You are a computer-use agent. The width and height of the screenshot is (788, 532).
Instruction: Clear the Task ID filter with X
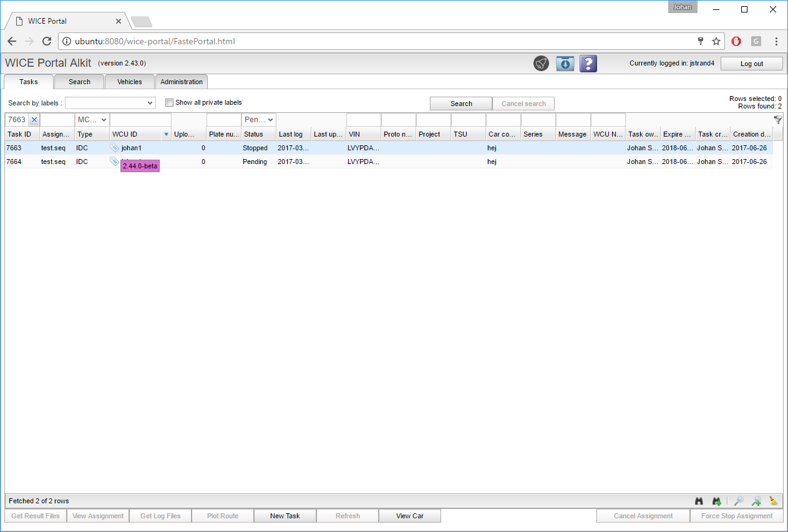click(34, 120)
